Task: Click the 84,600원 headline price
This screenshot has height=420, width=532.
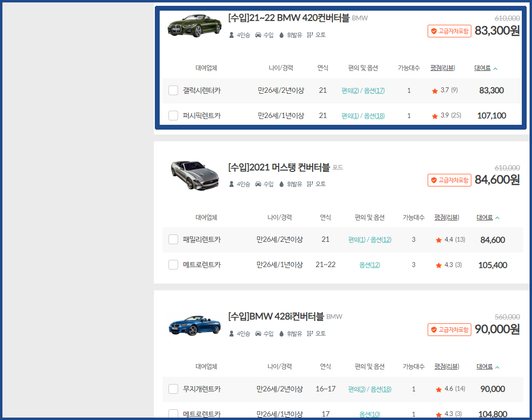Action: pos(497,180)
